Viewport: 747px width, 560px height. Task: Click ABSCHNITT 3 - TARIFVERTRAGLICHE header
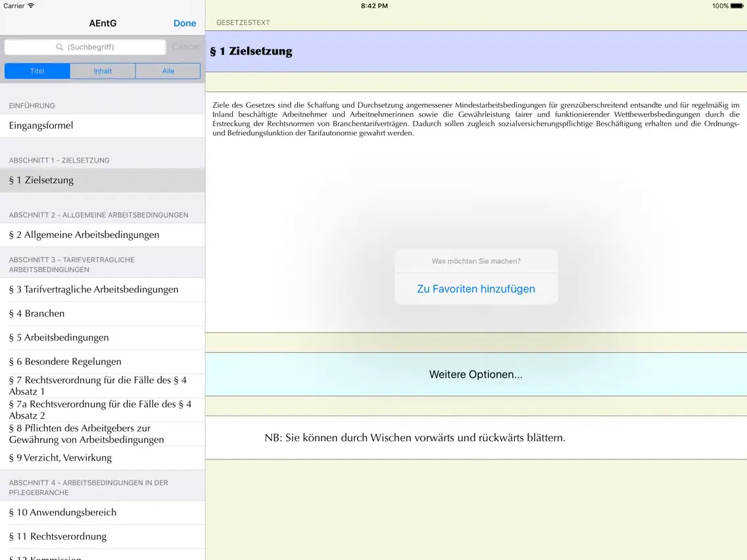[72, 265]
